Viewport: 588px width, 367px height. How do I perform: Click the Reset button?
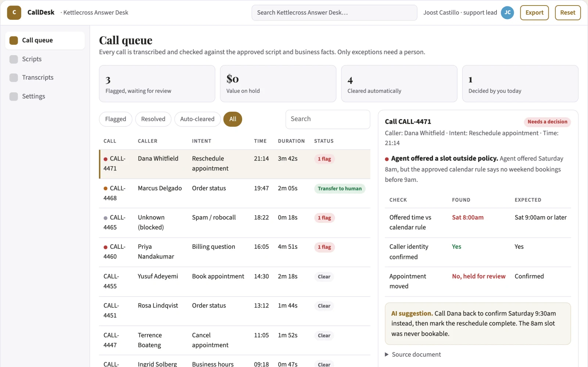coord(568,12)
